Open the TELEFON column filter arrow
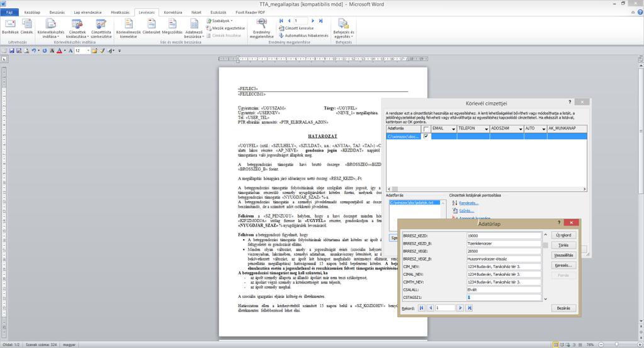 (486, 129)
